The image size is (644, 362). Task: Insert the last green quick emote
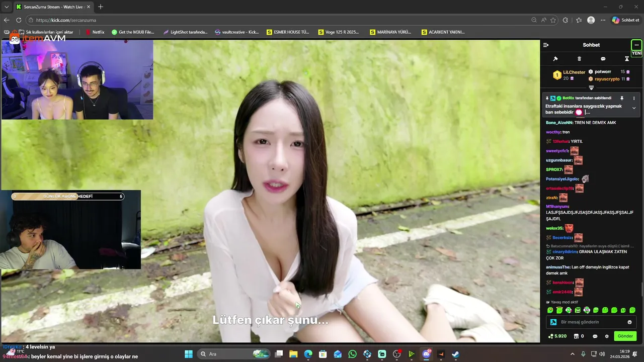[632, 310]
